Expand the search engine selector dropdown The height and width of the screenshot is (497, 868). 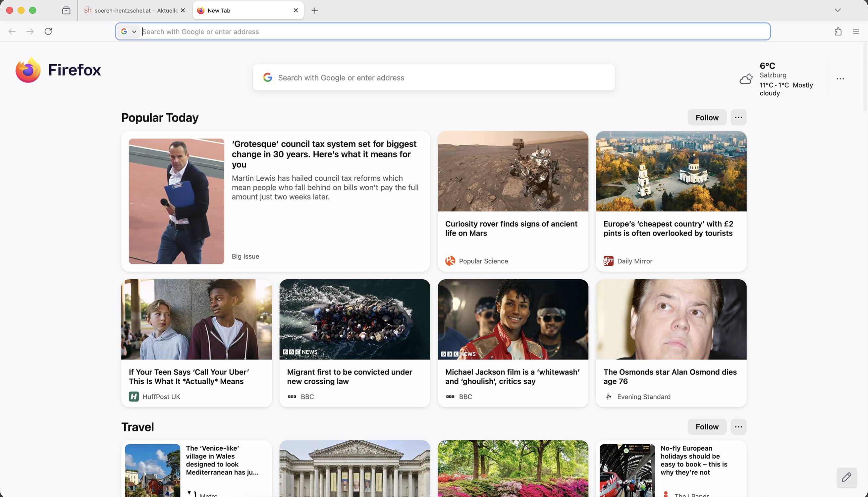tap(129, 31)
